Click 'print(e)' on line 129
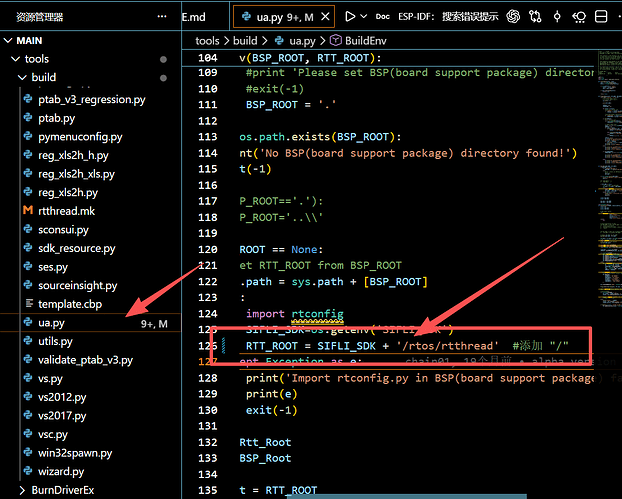The image size is (622, 499). coord(271,394)
